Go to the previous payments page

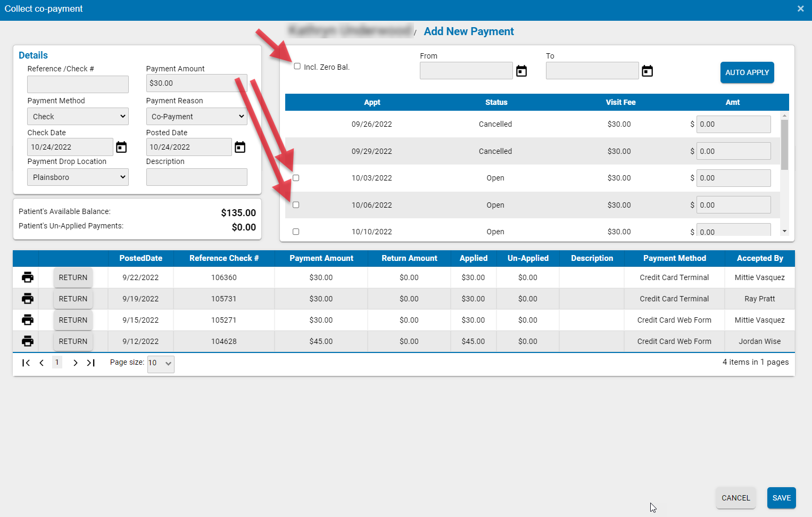(x=42, y=363)
